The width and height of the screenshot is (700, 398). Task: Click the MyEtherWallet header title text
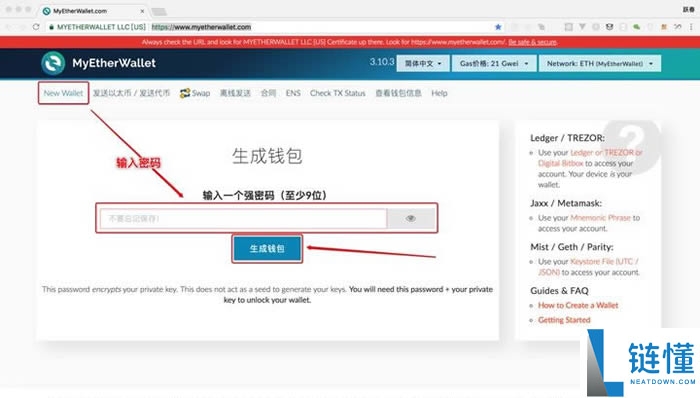[x=114, y=63]
